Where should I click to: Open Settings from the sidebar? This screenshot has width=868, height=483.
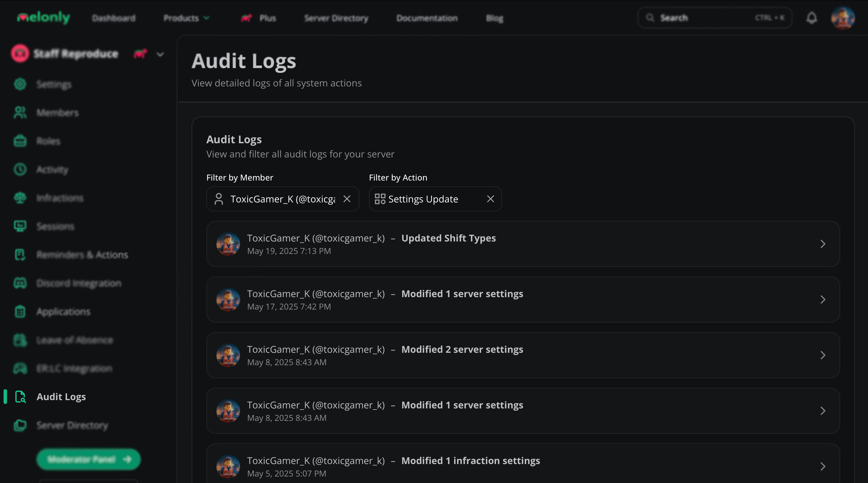pyautogui.click(x=54, y=84)
